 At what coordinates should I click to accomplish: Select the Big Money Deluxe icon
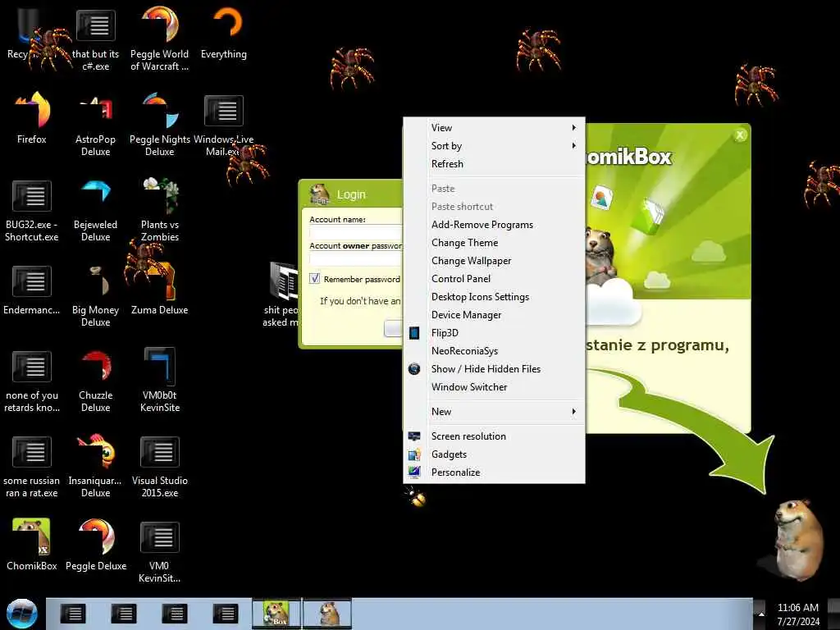[x=95, y=295]
